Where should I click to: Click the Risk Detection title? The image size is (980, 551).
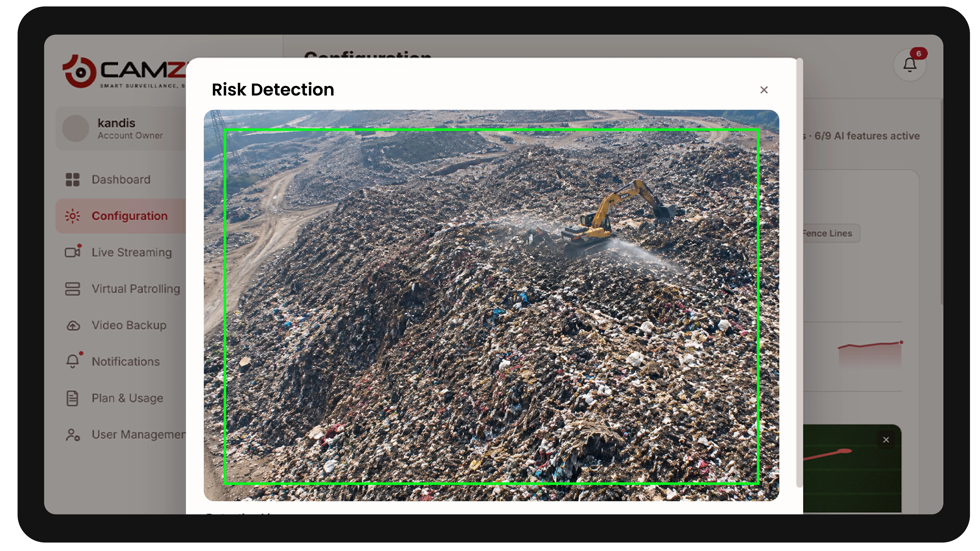(273, 90)
